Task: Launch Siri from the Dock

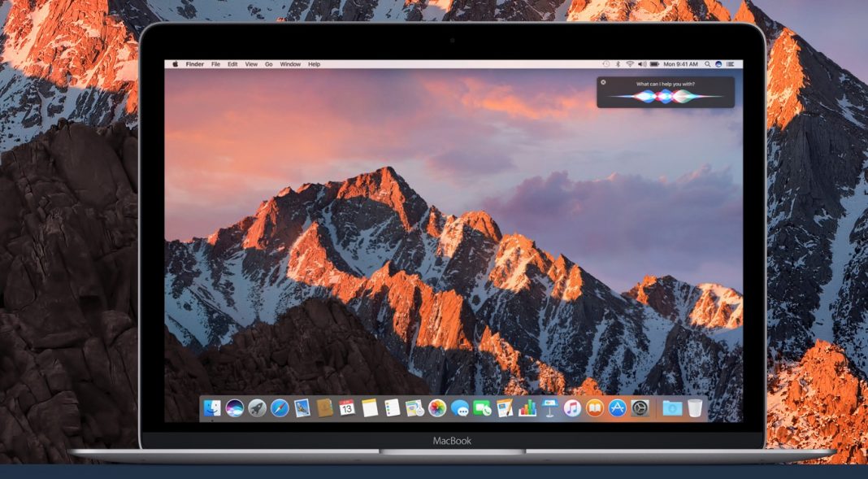Action: (235, 408)
